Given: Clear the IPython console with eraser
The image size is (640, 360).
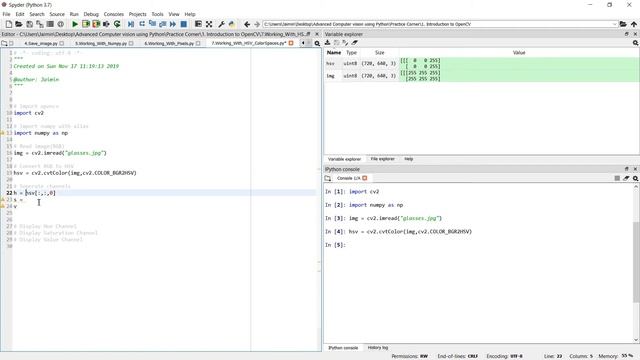Looking at the screenshot, I should (x=626, y=178).
